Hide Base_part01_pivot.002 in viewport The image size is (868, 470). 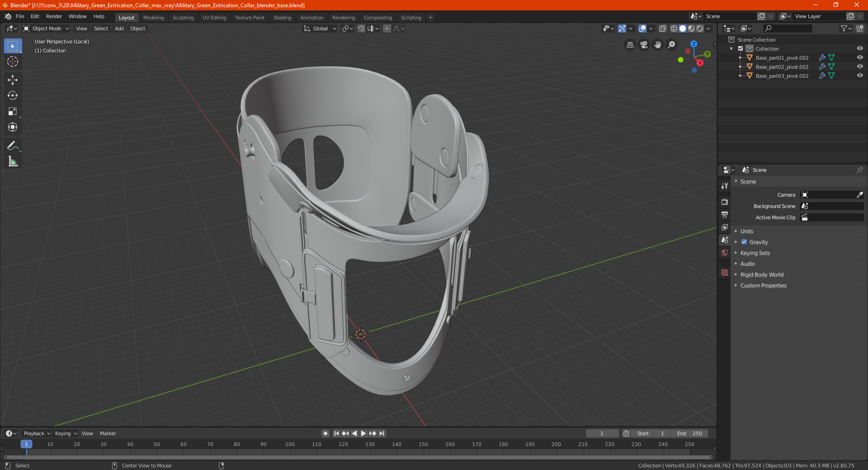[860, 57]
